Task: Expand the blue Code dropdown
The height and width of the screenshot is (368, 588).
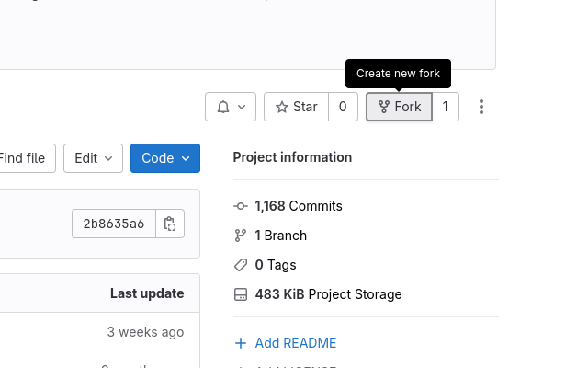Action: coord(165,158)
